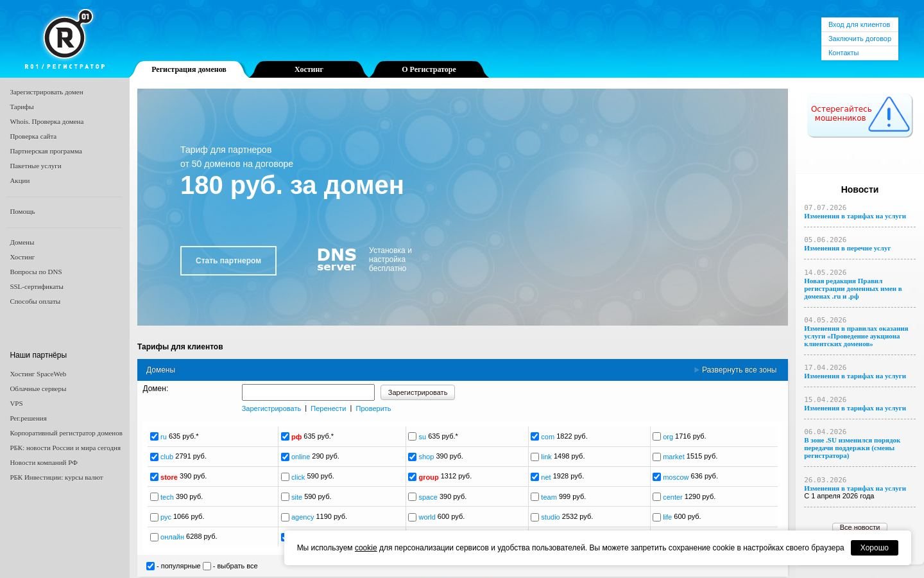Screen dimensions: 924x578
Task: Enable the 'выбрать все' checkbox
Action: (x=207, y=566)
